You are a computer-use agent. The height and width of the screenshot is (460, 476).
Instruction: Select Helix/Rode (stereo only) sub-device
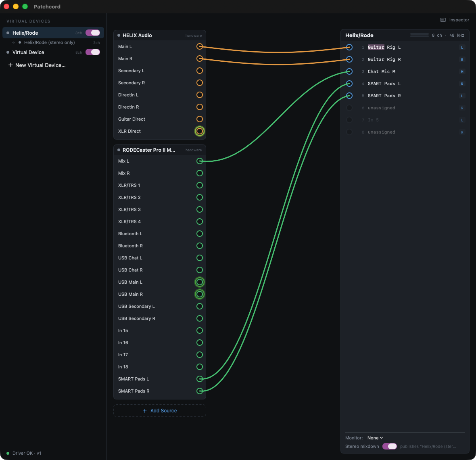(x=50, y=42)
